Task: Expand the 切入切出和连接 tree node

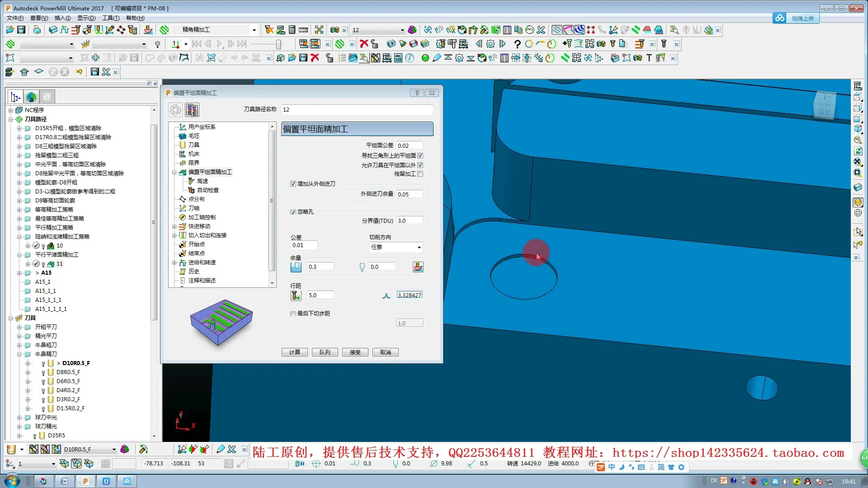Action: click(x=175, y=235)
